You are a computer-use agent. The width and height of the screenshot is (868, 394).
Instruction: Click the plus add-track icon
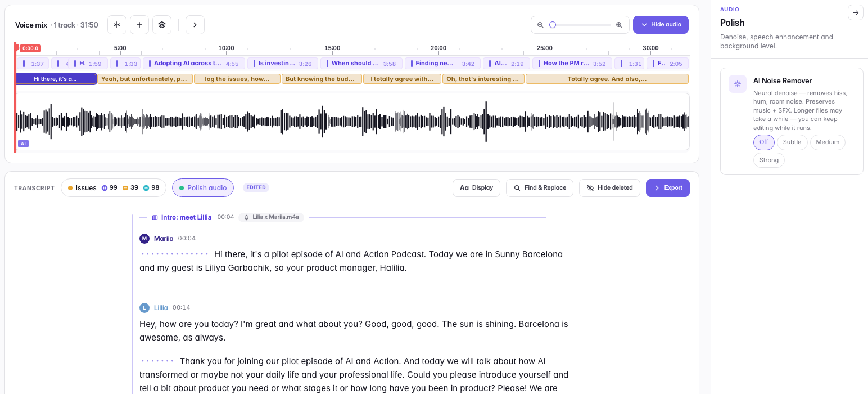coord(139,25)
